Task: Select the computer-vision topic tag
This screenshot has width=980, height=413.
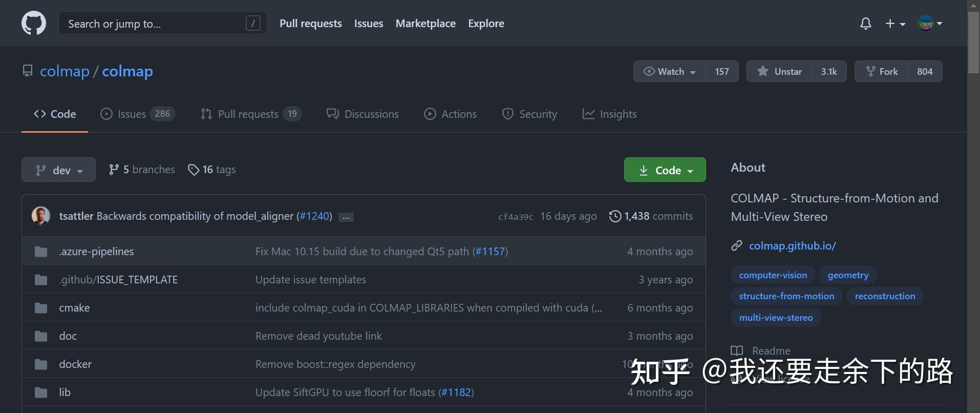Action: coord(773,275)
